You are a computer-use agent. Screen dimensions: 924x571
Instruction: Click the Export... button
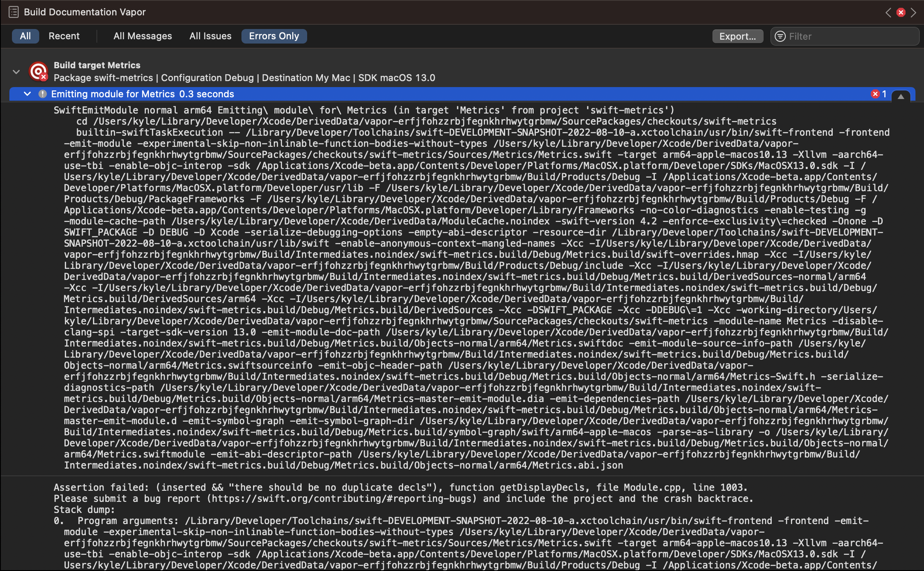738,36
